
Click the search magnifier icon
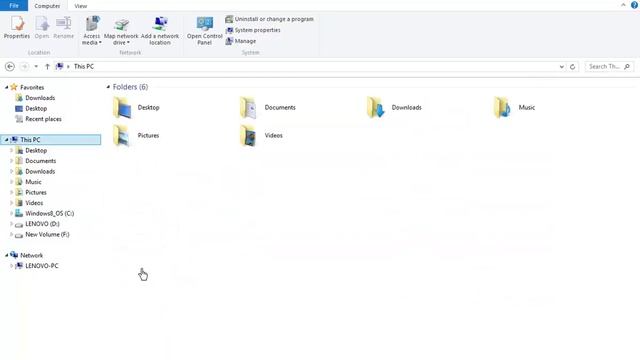point(627,67)
